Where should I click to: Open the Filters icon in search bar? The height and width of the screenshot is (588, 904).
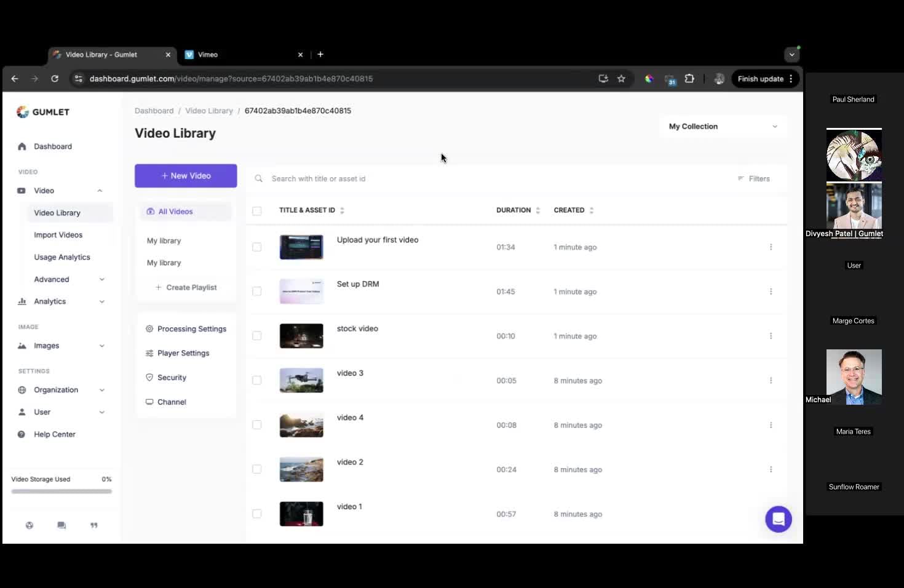tap(753, 178)
